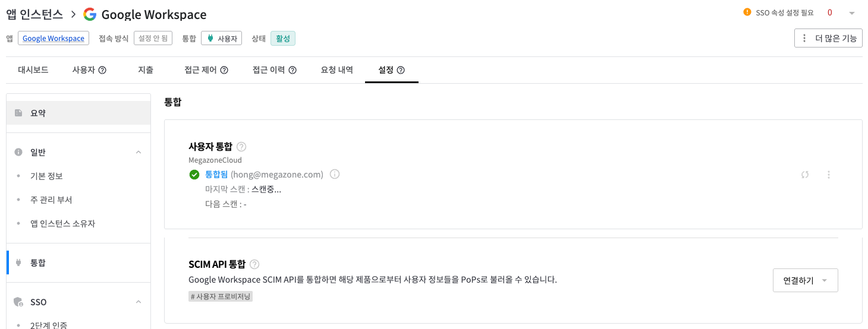Click the help icon beside 사용자 통합

click(x=241, y=147)
